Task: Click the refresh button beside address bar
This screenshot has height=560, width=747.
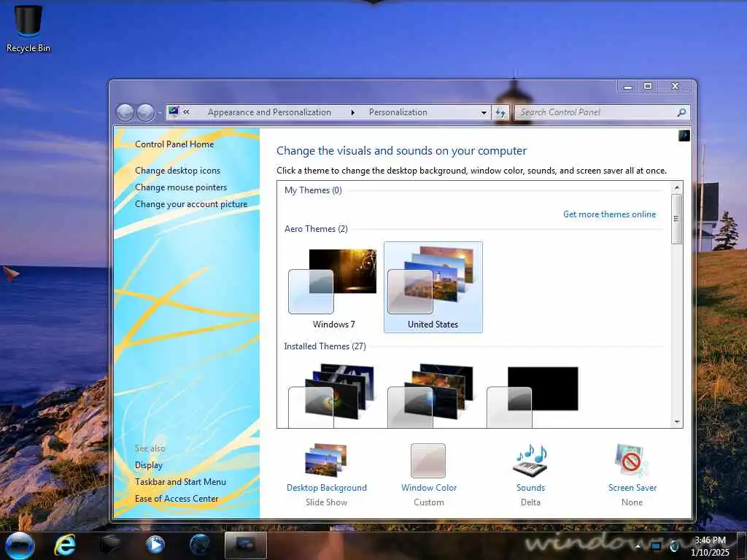Action: click(x=500, y=113)
